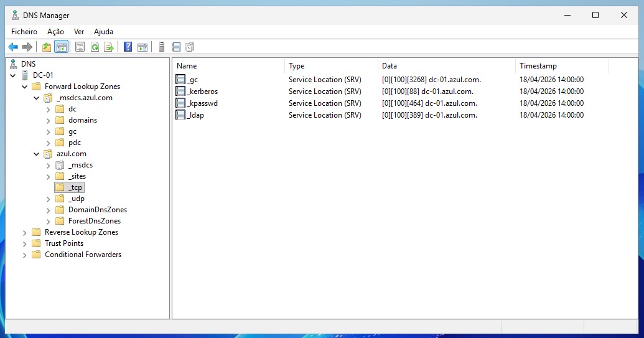Viewport: 644px width, 338px height.
Task: Select the DNS root node in tree
Action: 29,63
